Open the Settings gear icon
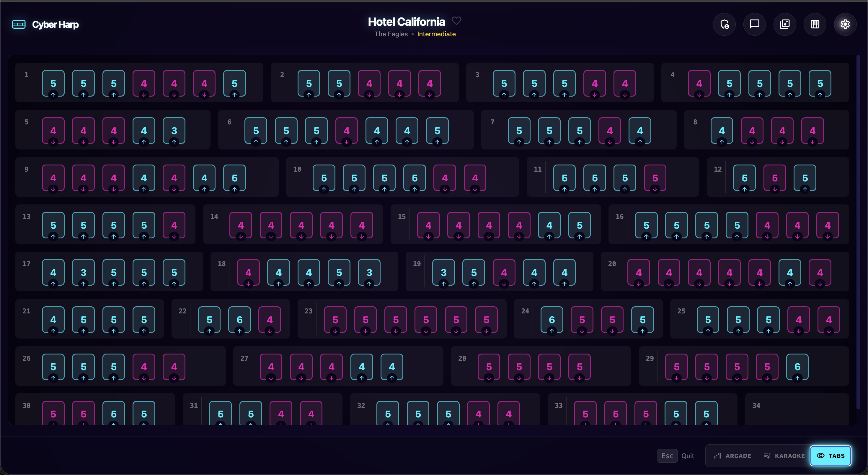The width and height of the screenshot is (868, 475). point(845,24)
